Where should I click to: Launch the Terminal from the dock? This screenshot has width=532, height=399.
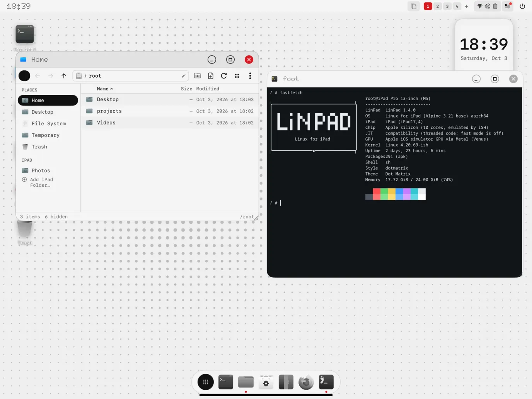tap(226, 382)
